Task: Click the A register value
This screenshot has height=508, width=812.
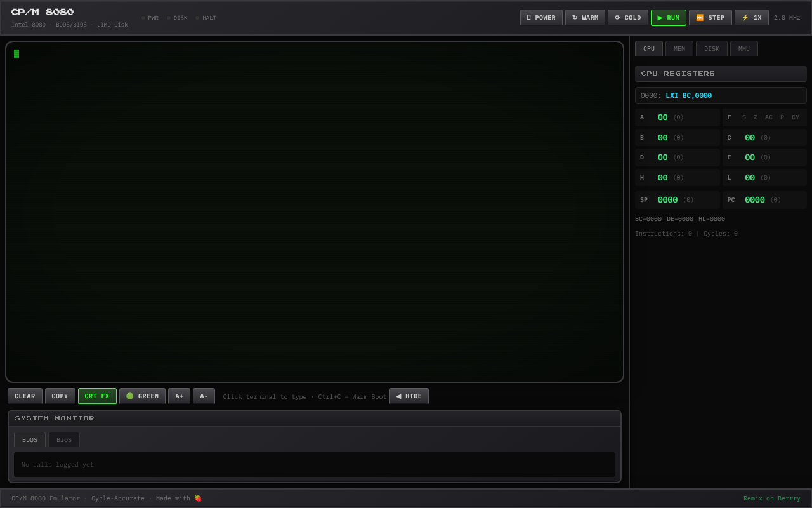Action: 662,117
